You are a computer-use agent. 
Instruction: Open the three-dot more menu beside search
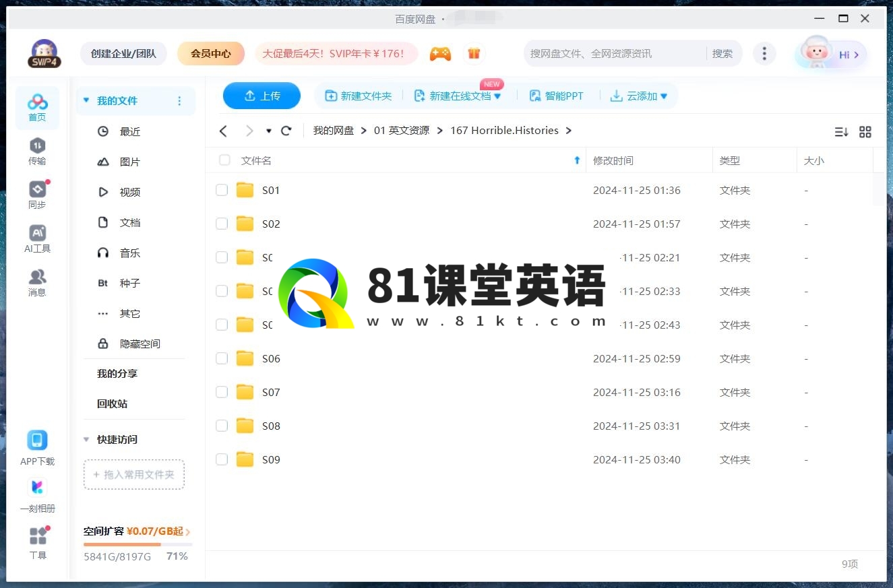[764, 54]
